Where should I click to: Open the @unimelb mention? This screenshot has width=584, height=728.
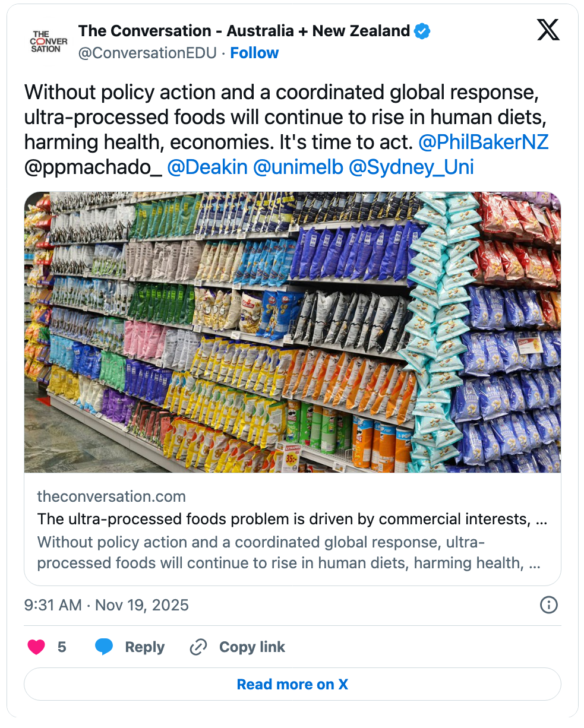[x=298, y=167]
